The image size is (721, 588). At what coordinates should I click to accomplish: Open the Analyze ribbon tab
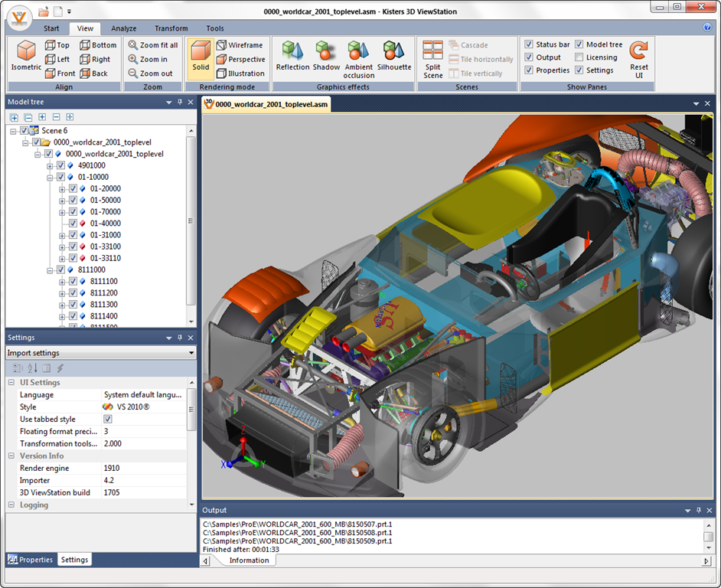[124, 28]
